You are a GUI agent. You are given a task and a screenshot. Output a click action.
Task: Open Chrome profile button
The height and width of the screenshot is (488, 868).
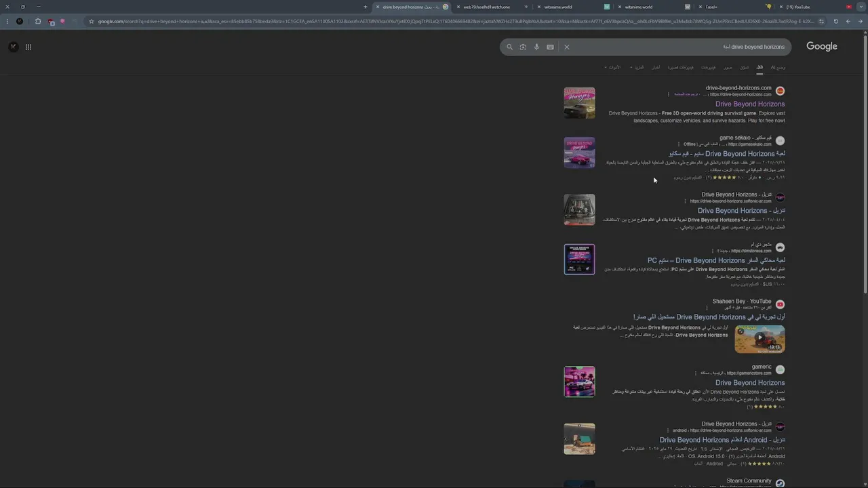pos(20,21)
